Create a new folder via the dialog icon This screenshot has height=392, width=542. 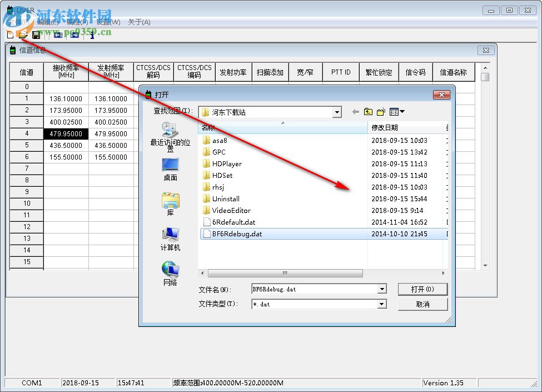click(381, 112)
